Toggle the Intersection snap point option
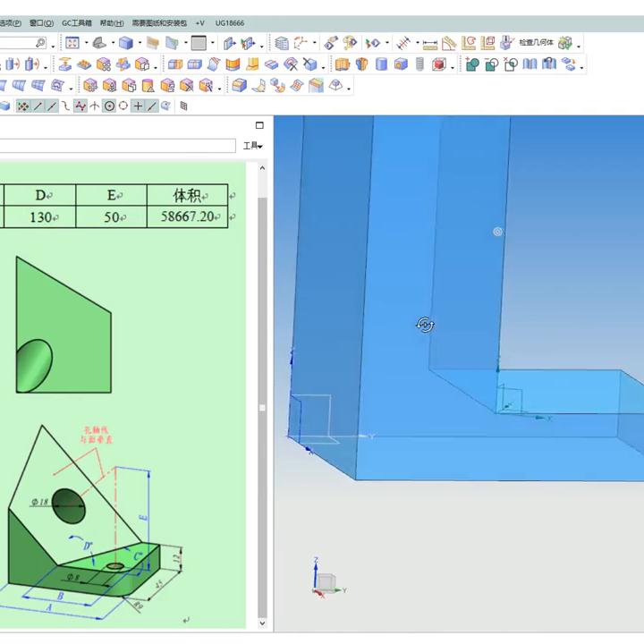Screen dimensions: 644x644 point(95,106)
